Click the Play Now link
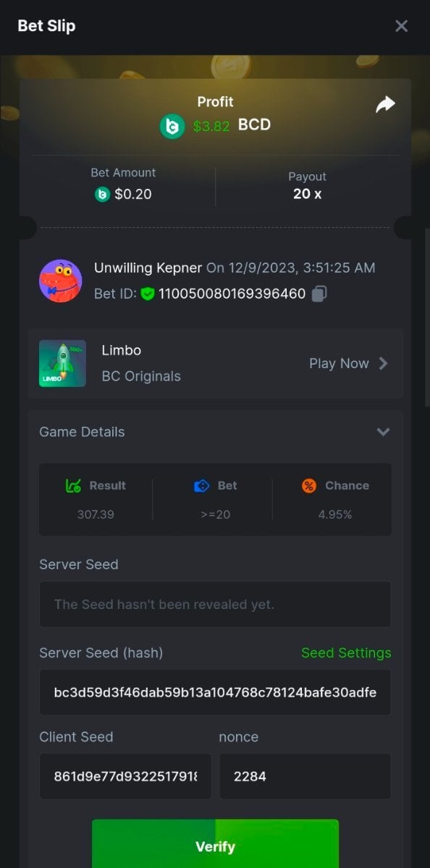 pyautogui.click(x=339, y=363)
